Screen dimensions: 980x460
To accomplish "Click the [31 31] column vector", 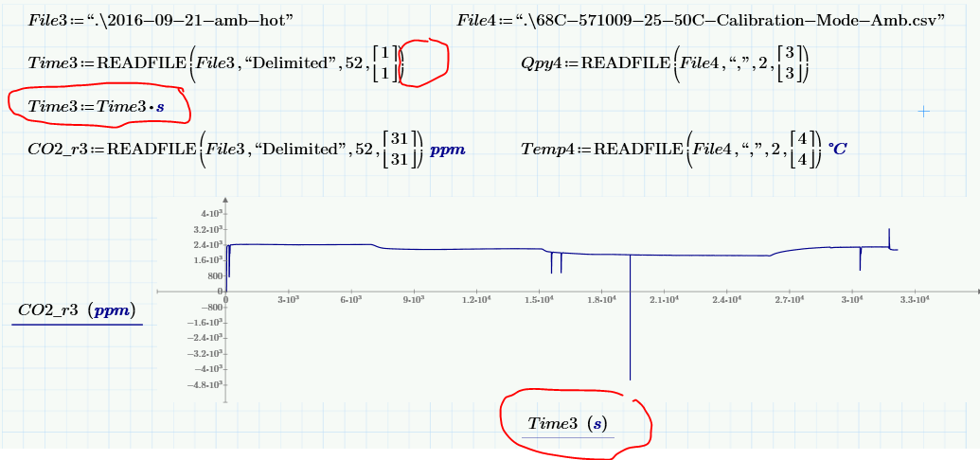I will [x=399, y=150].
